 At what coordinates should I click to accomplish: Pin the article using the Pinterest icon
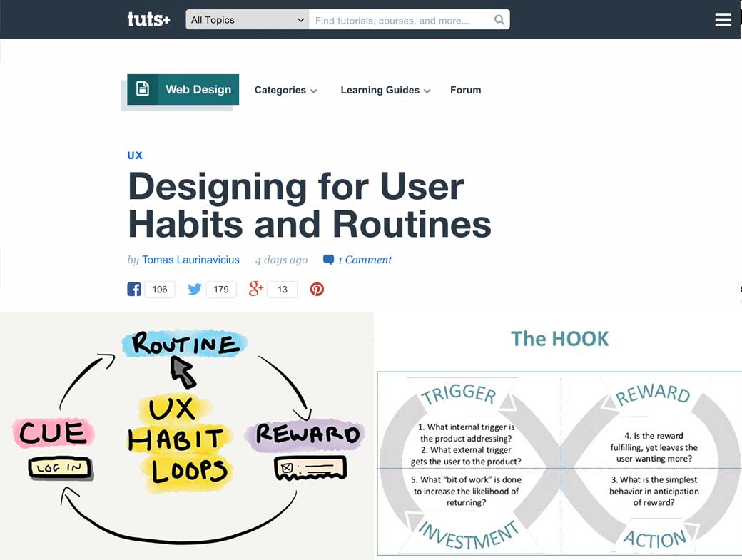316,289
